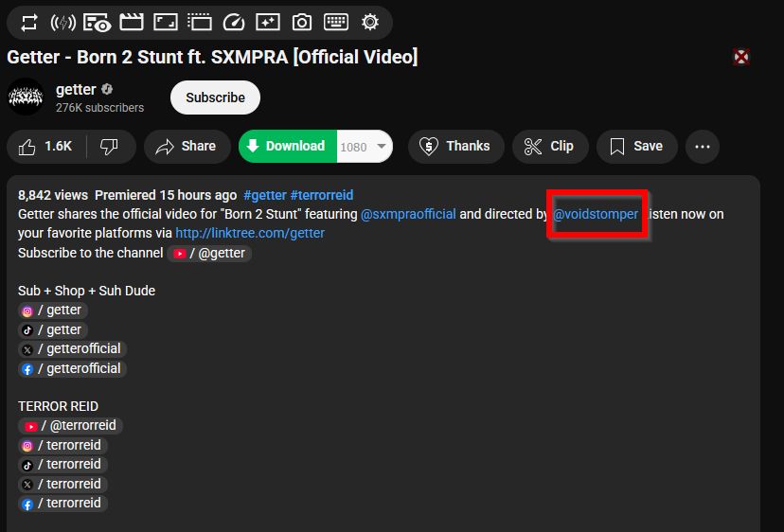Click the '8,842 views' text
Viewport: 784px width, 532px height.
click(53, 195)
